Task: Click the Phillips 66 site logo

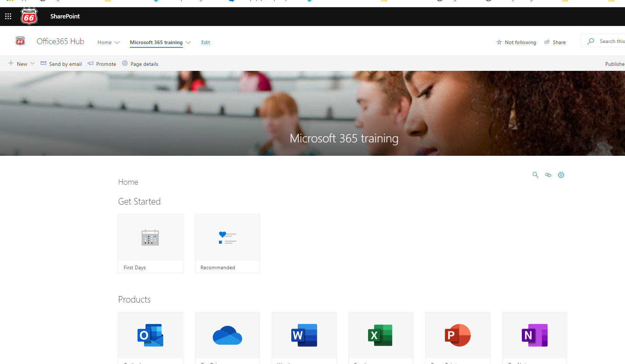Action: (x=20, y=41)
